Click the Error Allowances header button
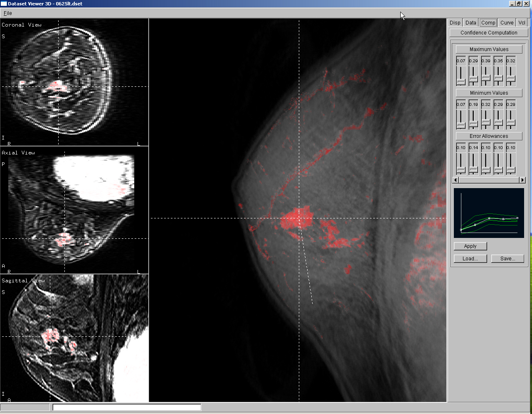The width and height of the screenshot is (532, 414). (489, 136)
